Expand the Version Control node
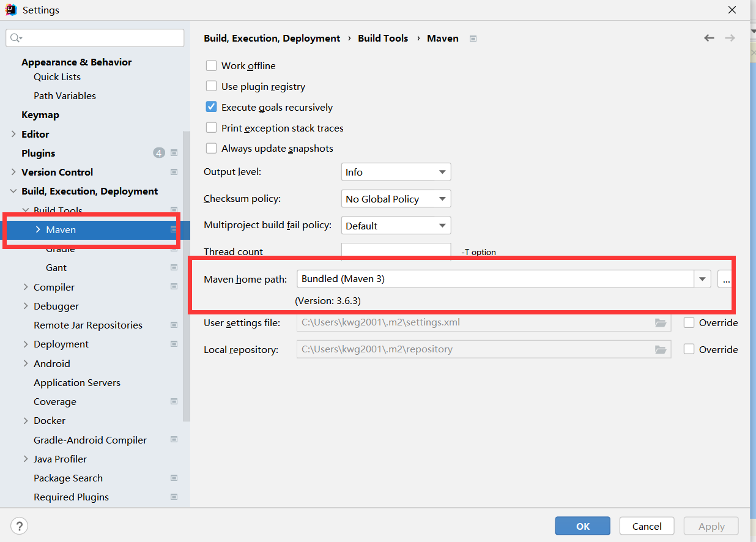756x542 pixels. tap(13, 172)
